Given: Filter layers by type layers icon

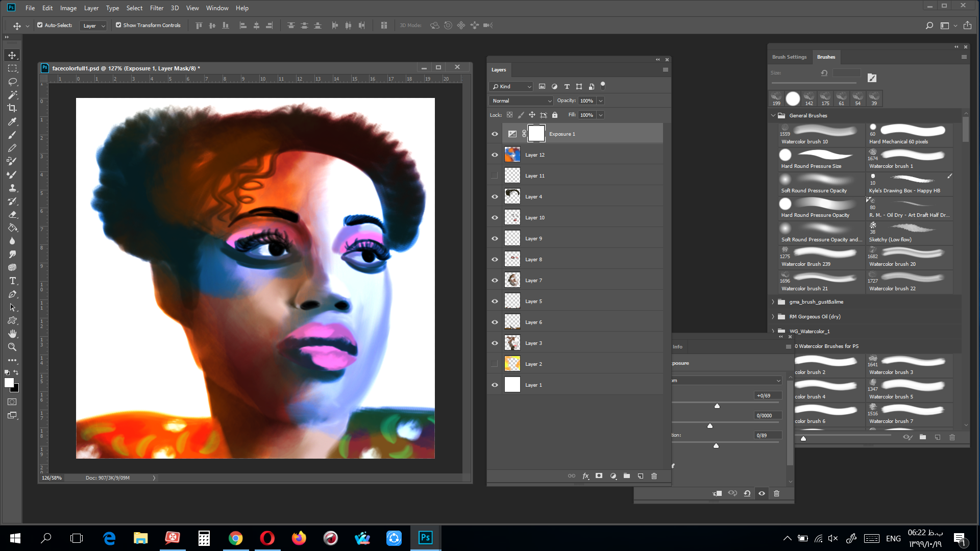Looking at the screenshot, I should tap(567, 87).
